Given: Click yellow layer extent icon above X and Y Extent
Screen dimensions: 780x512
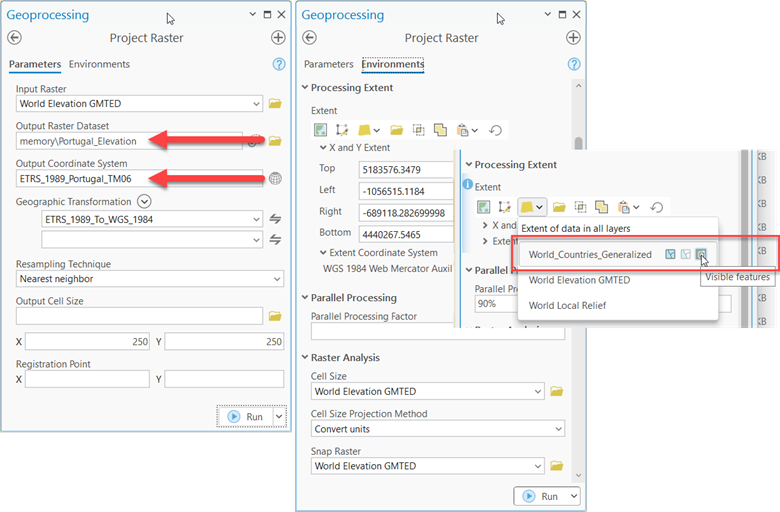Looking at the screenshot, I should click(x=364, y=130).
